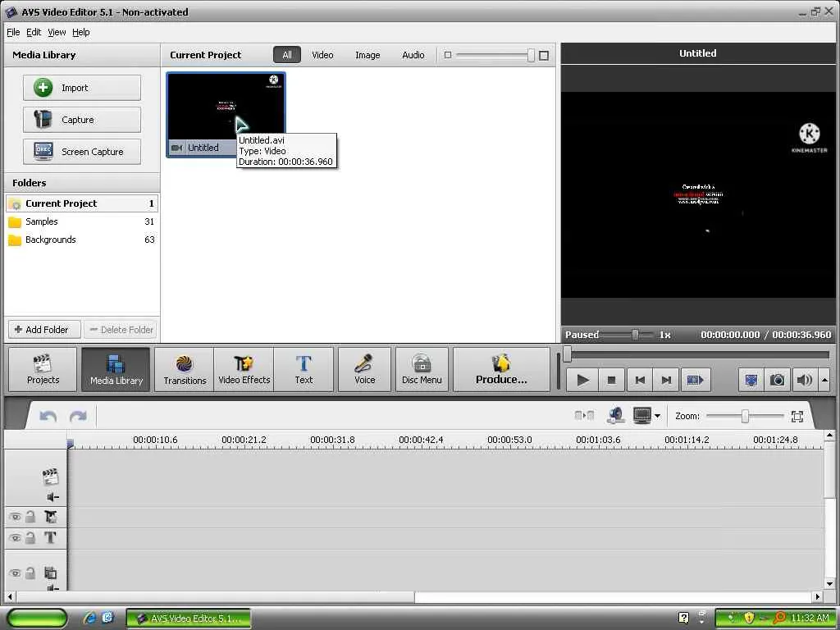Screen dimensions: 840x630
Task: Open the File menu
Action: pyautogui.click(x=13, y=32)
